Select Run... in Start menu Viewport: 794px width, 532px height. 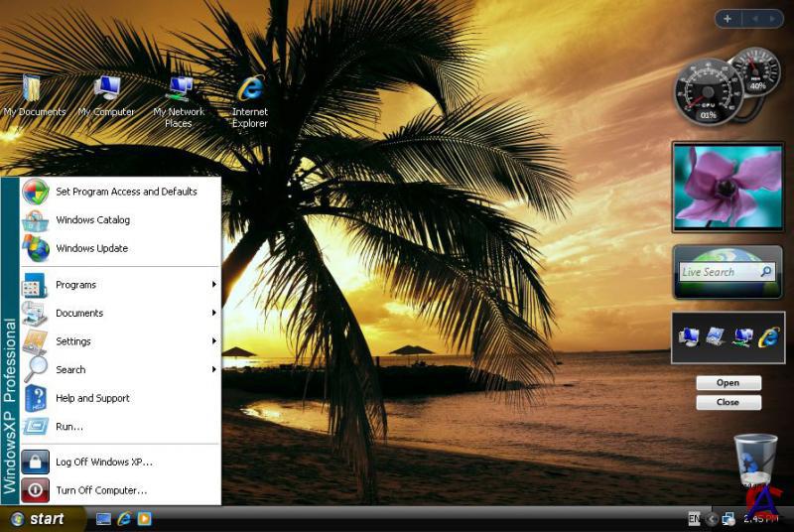(69, 426)
